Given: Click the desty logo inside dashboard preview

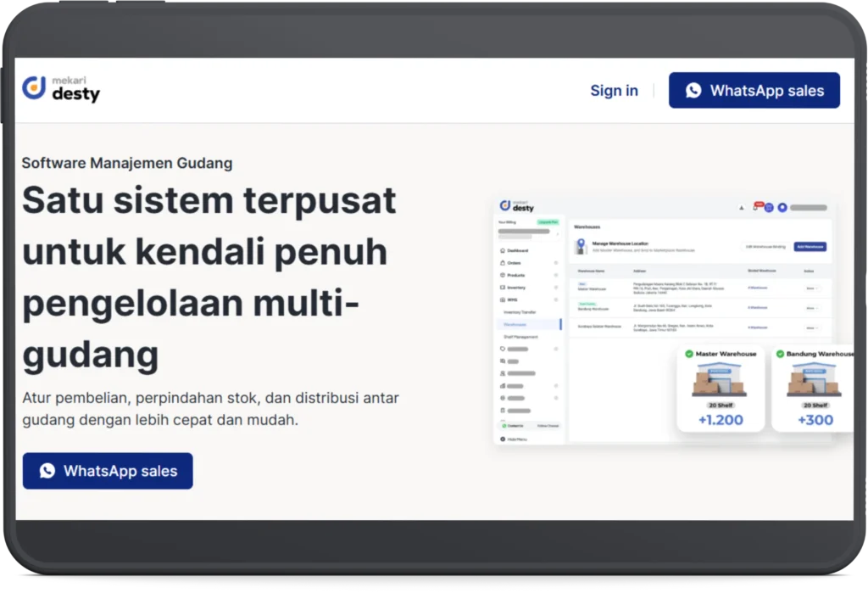Looking at the screenshot, I should point(517,205).
